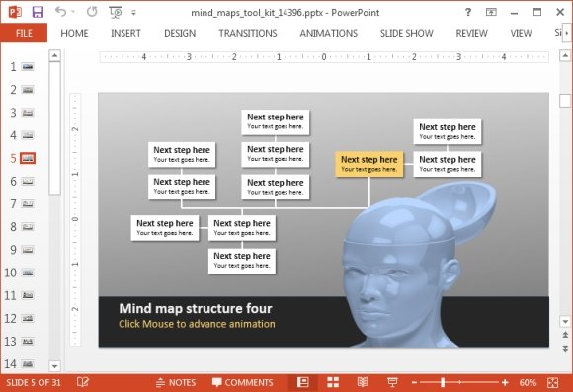The image size is (573, 392).
Task: Select slide 3 thumbnail
Action: pyautogui.click(x=28, y=113)
